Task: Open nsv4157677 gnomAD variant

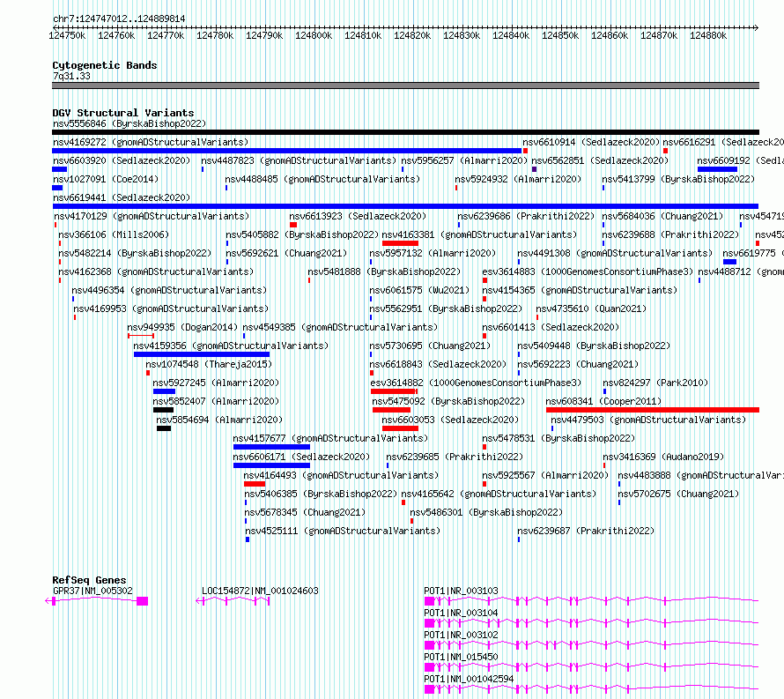Action: (330, 438)
